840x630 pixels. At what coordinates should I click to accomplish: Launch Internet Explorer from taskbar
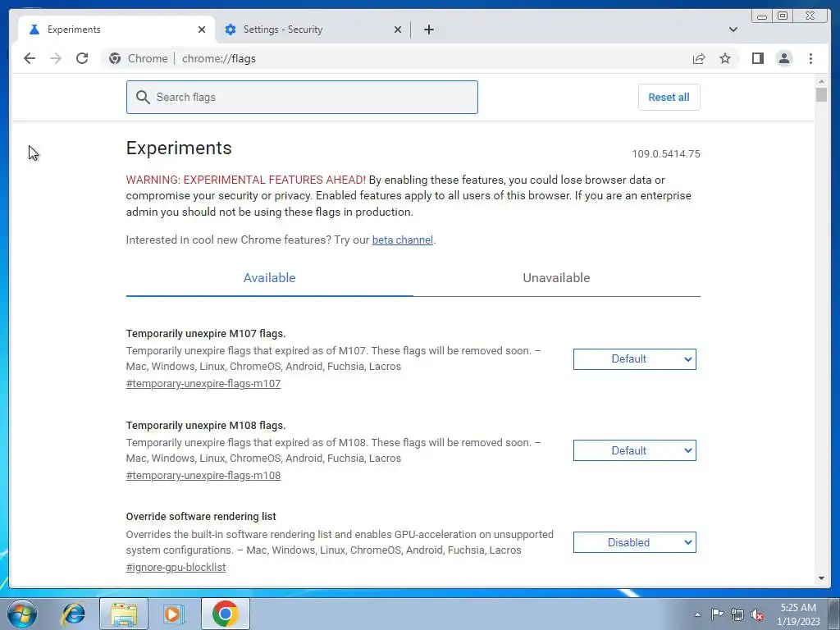click(73, 614)
